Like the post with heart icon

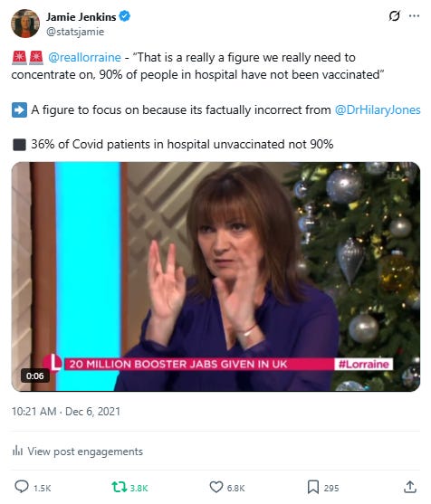click(x=216, y=487)
